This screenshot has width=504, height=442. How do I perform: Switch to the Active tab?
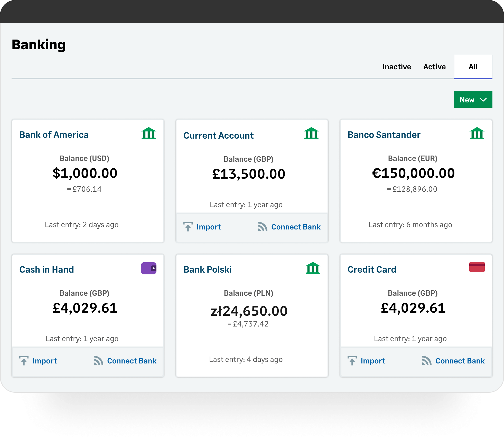434,67
